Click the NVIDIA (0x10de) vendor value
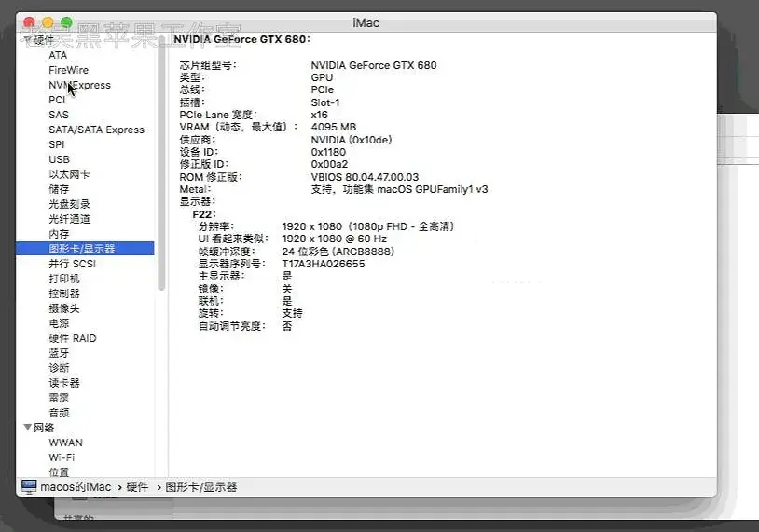The width and height of the screenshot is (759, 532). pyautogui.click(x=352, y=140)
